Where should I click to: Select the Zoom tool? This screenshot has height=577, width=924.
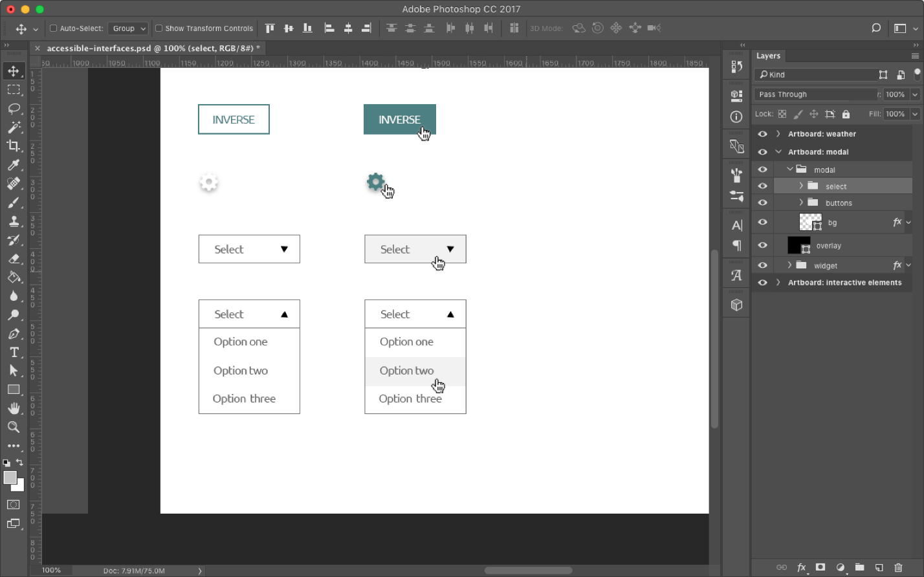coord(14,427)
